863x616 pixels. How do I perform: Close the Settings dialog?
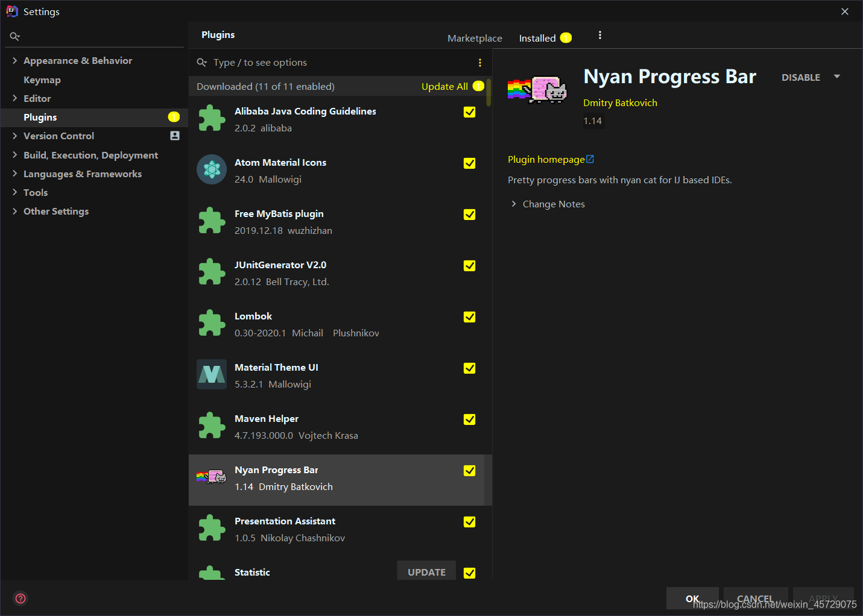click(845, 11)
